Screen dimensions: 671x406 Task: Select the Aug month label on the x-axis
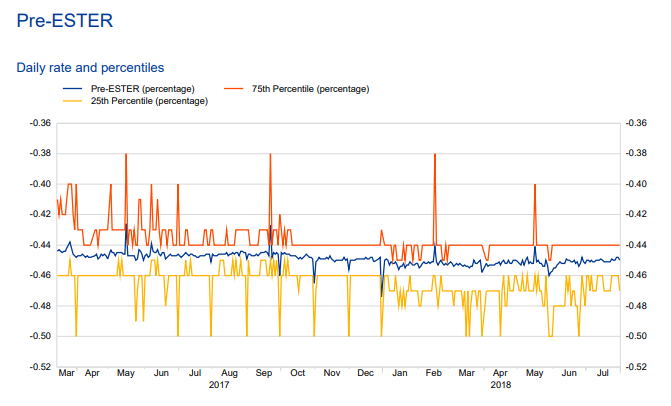[x=230, y=373]
